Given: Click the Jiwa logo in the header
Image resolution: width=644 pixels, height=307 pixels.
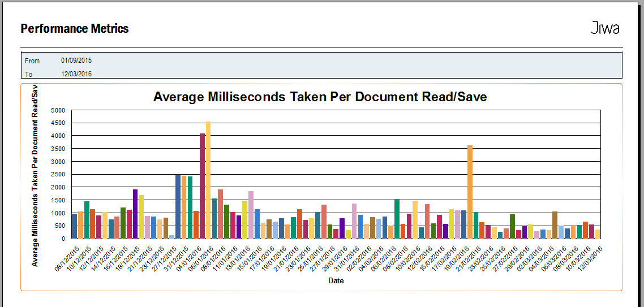Looking at the screenshot, I should [605, 28].
